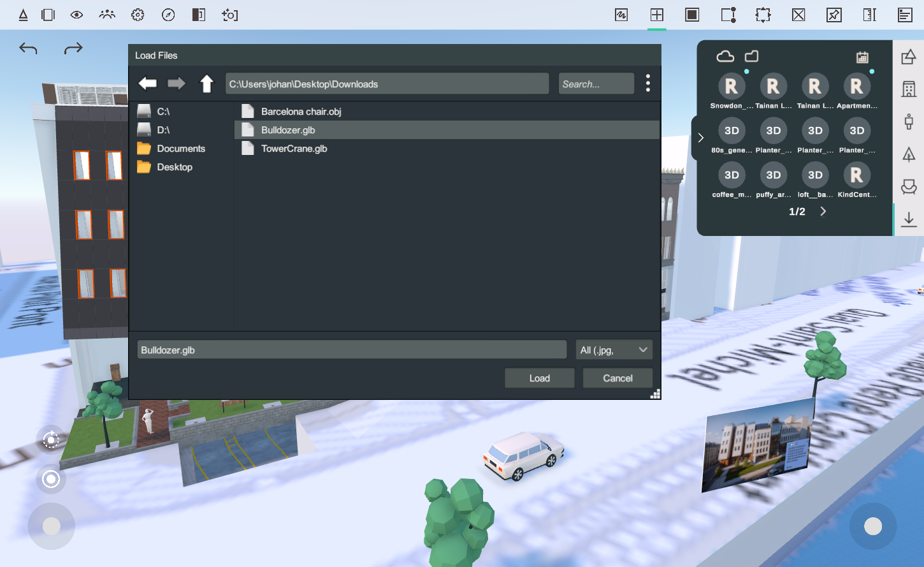
Task: Undo the last action
Action: [28, 48]
